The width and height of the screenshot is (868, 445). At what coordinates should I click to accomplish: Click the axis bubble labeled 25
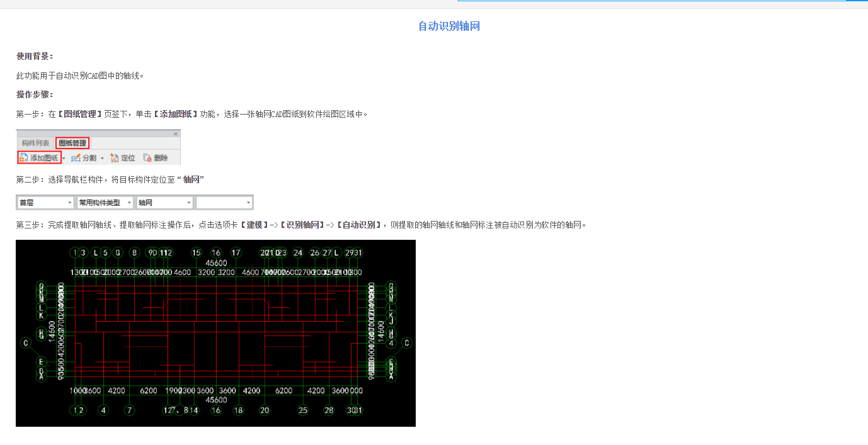click(303, 410)
